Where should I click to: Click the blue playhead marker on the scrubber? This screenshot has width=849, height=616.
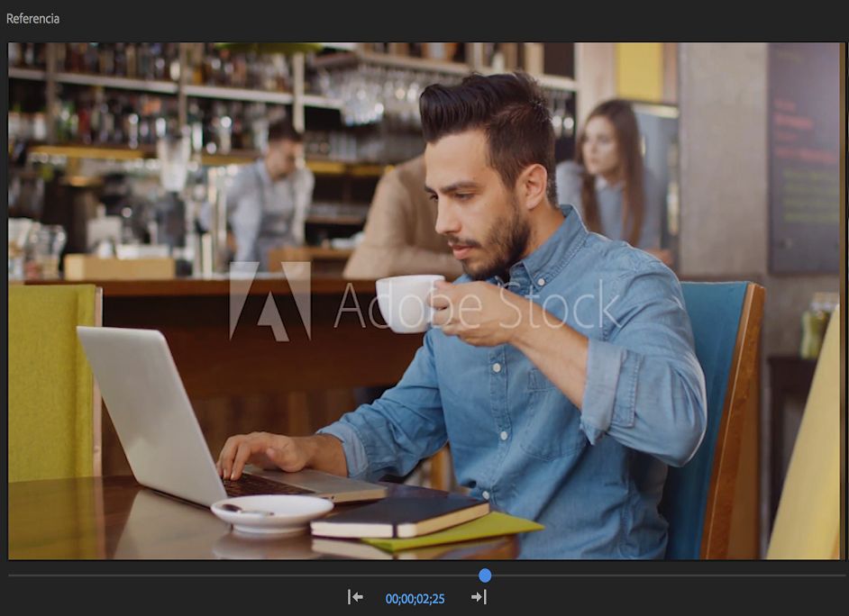(484, 575)
